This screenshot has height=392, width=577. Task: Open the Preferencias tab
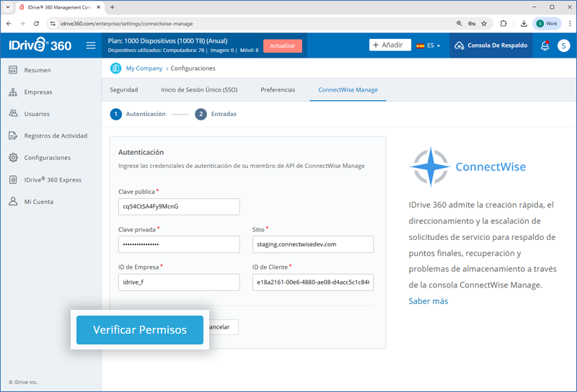tap(278, 90)
